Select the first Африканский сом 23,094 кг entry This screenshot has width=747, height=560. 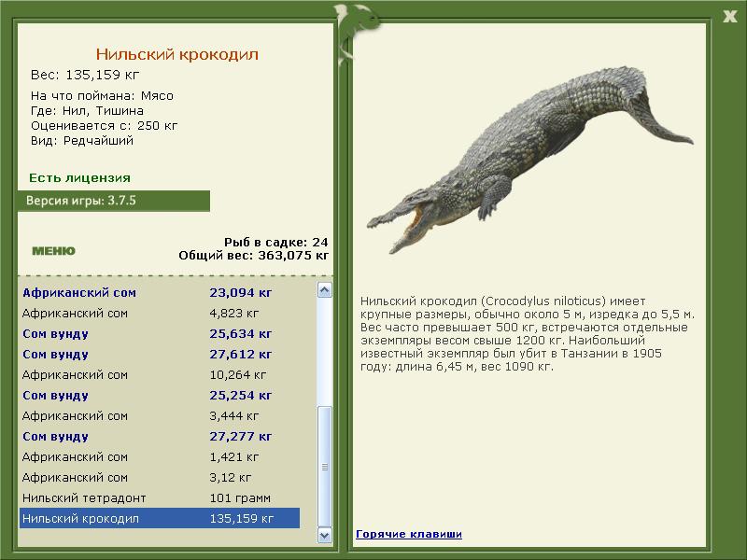pos(160,292)
